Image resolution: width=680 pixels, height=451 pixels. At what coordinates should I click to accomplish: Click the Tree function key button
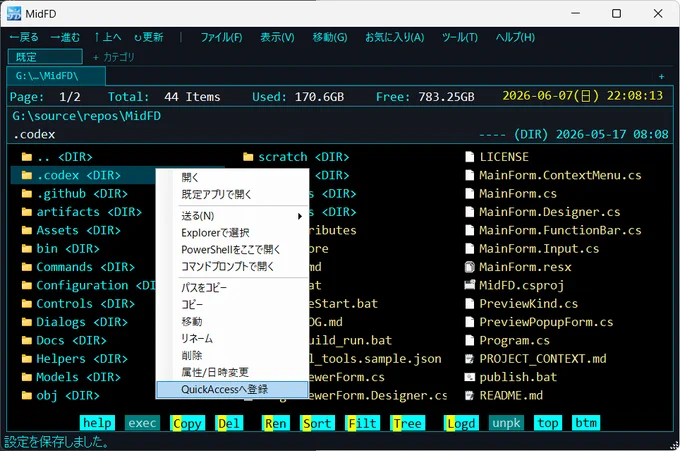(408, 423)
